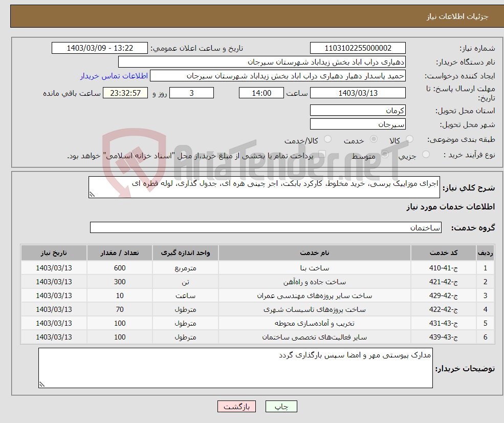
Task: Click service name ساخت بنا
Action: point(315,268)
